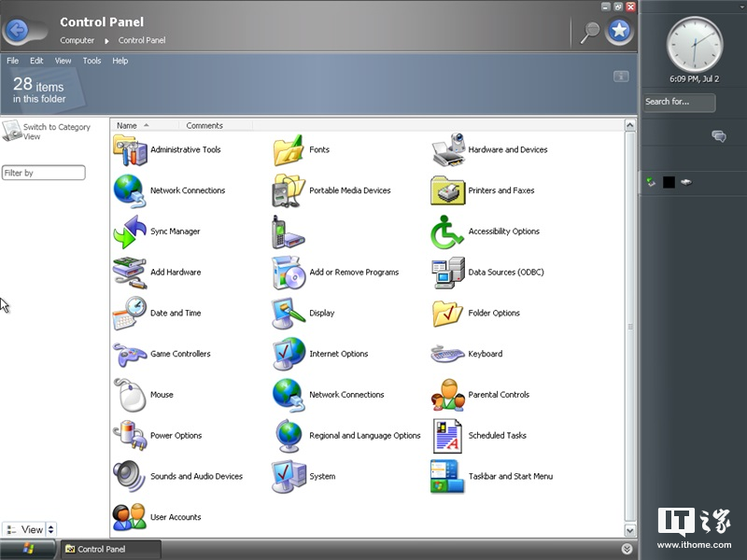Expand the taskbar chevron button
747x560 pixels.
point(627,549)
